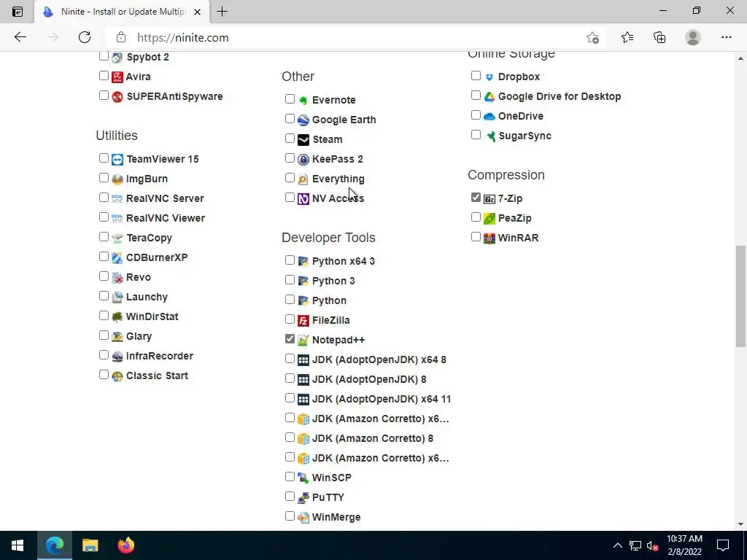Click the Classic Start icon
Image resolution: width=747 pixels, height=560 pixels.
coord(117,376)
